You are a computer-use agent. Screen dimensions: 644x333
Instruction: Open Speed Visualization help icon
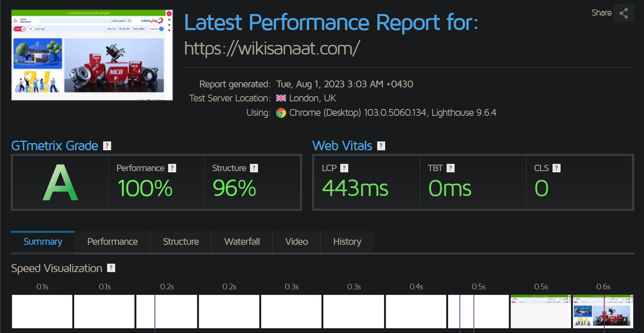point(111,268)
